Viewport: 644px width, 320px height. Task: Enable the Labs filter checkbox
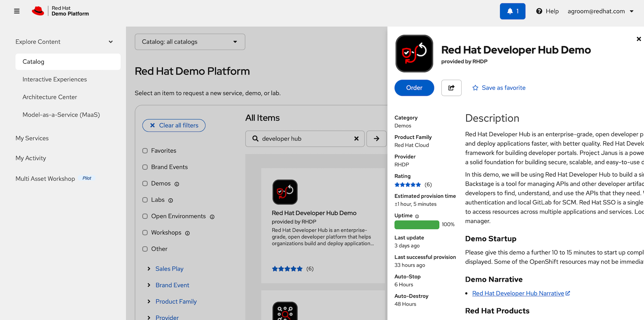point(145,200)
